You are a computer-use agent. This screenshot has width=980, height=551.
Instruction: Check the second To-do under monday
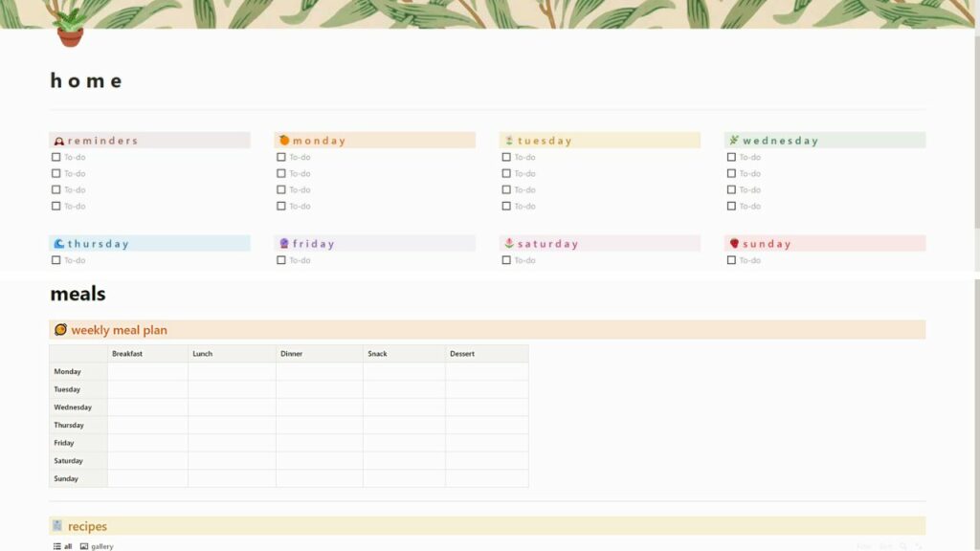click(280, 173)
